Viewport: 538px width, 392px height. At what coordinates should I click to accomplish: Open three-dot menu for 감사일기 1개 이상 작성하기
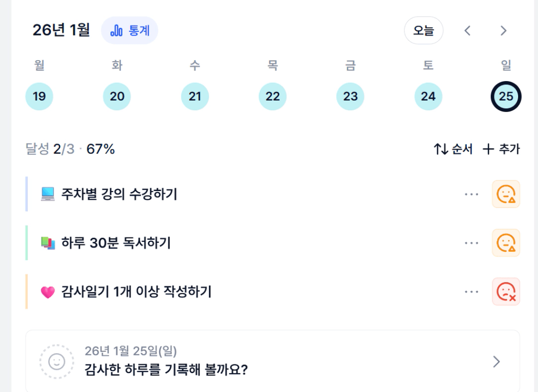tap(471, 292)
